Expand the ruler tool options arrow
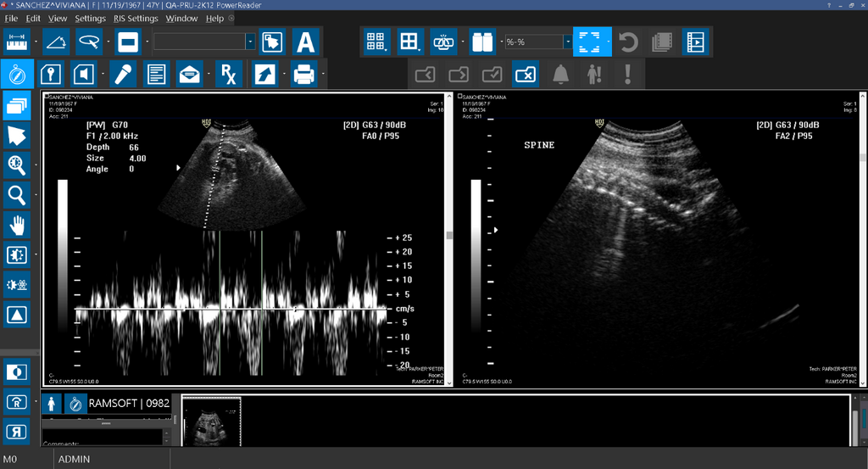This screenshot has height=469, width=868. [36, 41]
